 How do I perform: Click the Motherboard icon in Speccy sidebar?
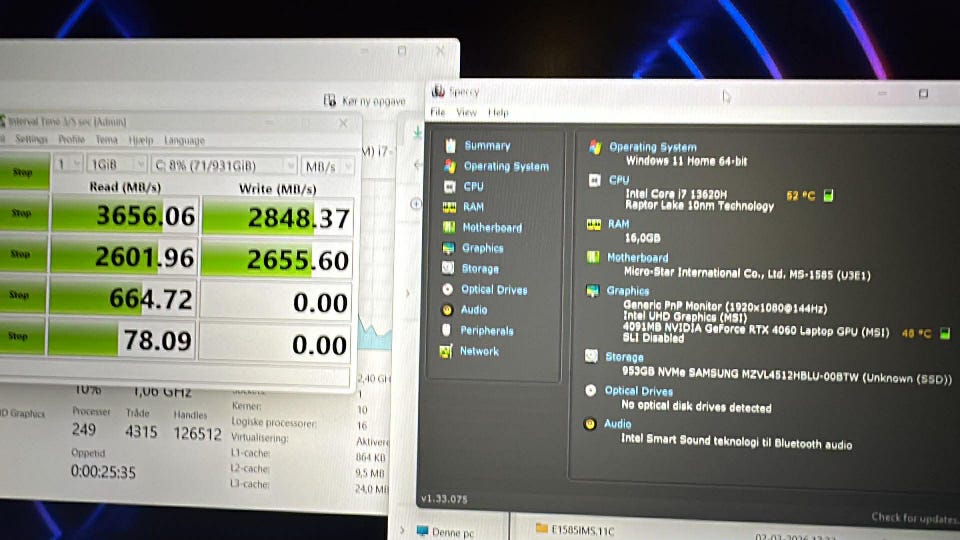click(449, 227)
